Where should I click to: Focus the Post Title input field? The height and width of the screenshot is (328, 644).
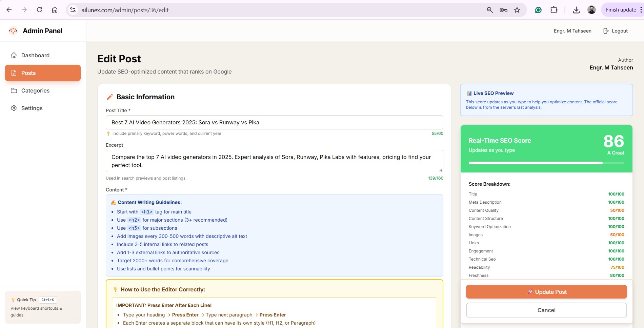tap(274, 122)
